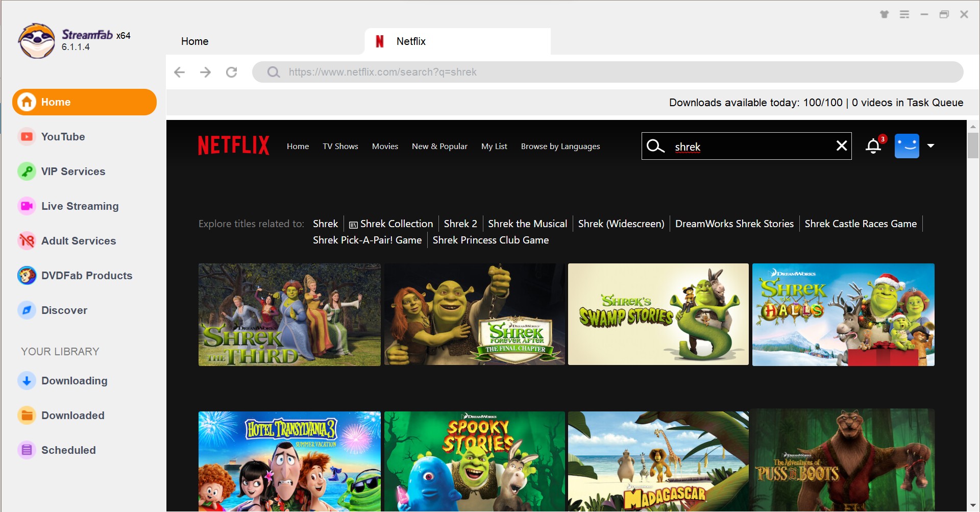Open DVDFab Products icon
The image size is (980, 512).
(x=27, y=276)
